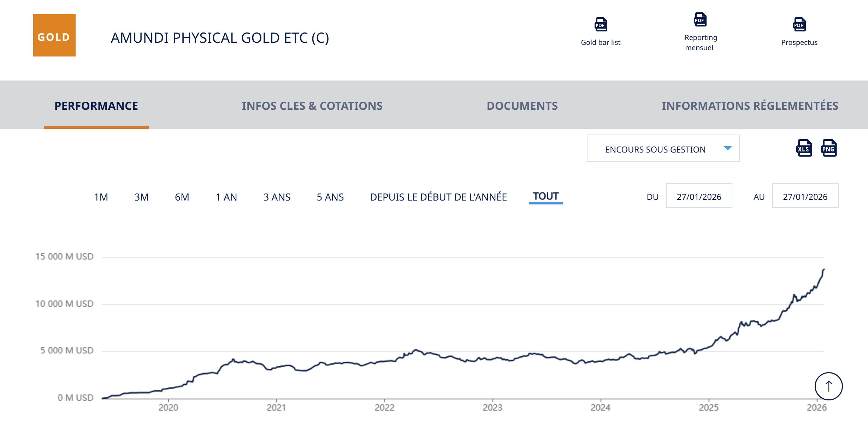Open the Encours sous gestion selector
The height and width of the screenshot is (429, 868).
tap(655, 149)
